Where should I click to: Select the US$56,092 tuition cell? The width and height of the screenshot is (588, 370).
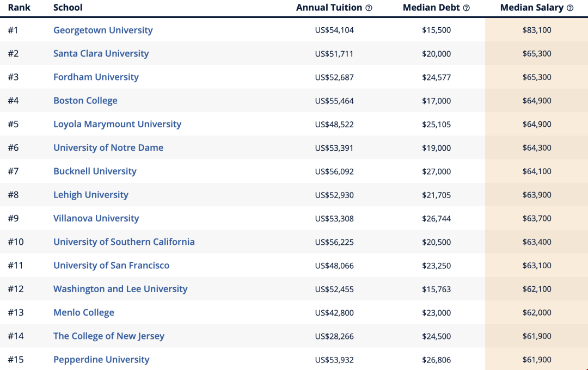click(334, 171)
